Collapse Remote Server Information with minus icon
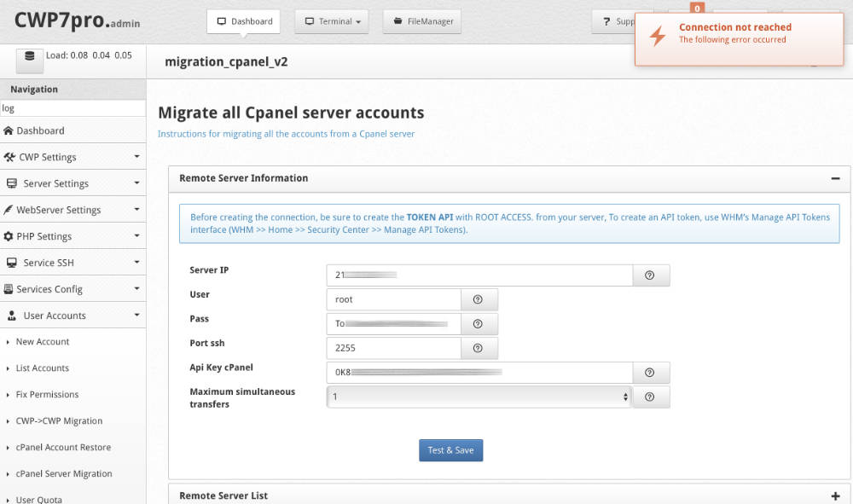This screenshot has width=853, height=504. 835,178
